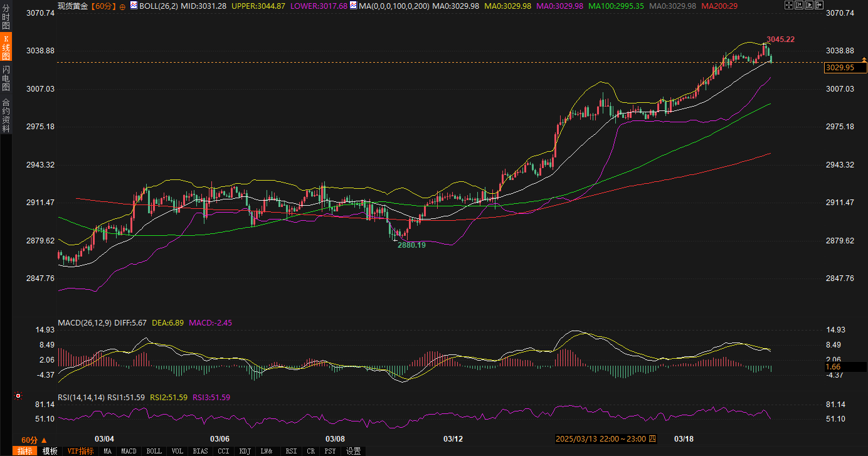Click the orange circle-plus icon beside 60分
This screenshot has height=456, width=868.
point(122,6)
